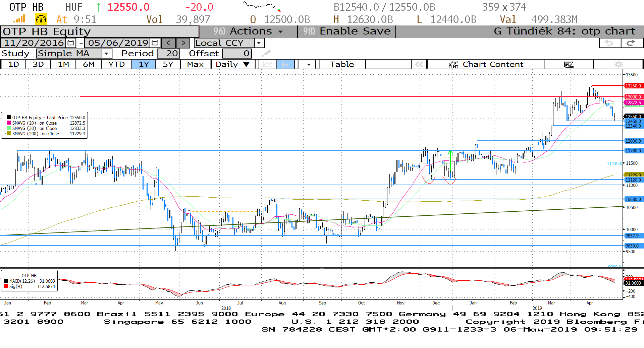Open the end date calendar picker
The image size is (644, 348).
click(x=155, y=43)
